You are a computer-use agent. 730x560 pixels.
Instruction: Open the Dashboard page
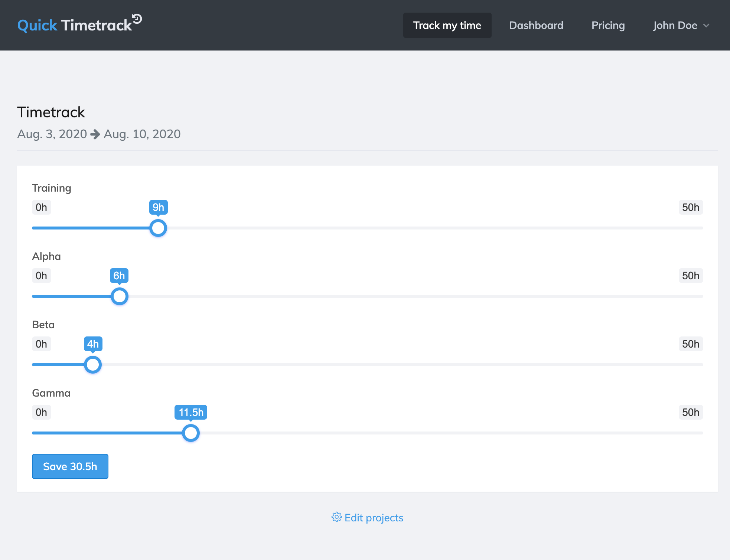(536, 25)
